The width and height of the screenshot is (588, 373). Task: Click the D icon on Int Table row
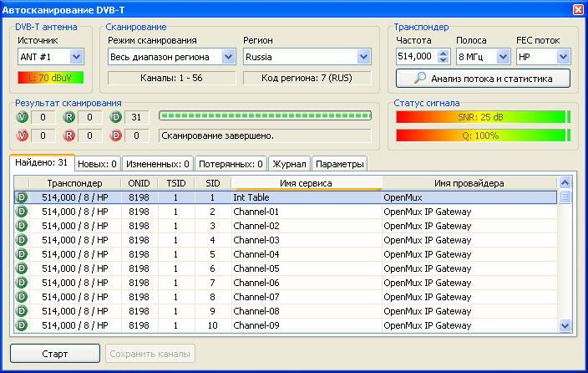pyautogui.click(x=22, y=197)
